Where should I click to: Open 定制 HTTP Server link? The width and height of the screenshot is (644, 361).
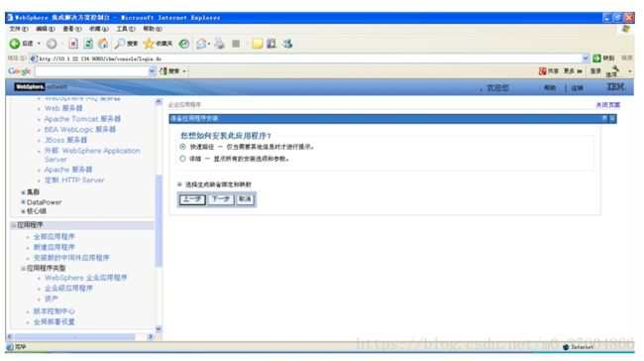(74, 180)
